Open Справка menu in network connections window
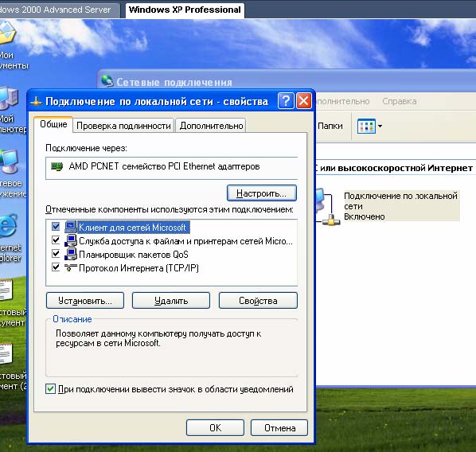The image size is (476, 452). pos(400,101)
